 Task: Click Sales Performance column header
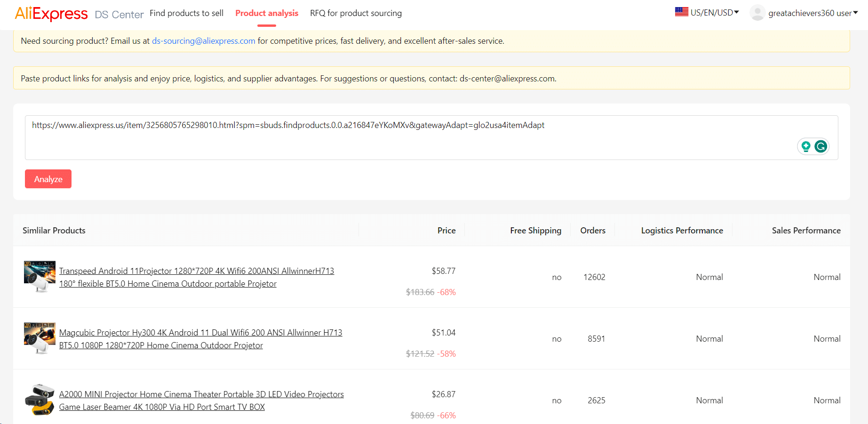click(x=806, y=231)
